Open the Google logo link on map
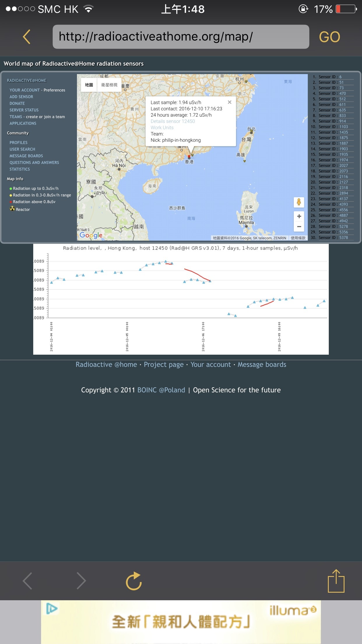The height and width of the screenshot is (644, 362). [x=91, y=235]
